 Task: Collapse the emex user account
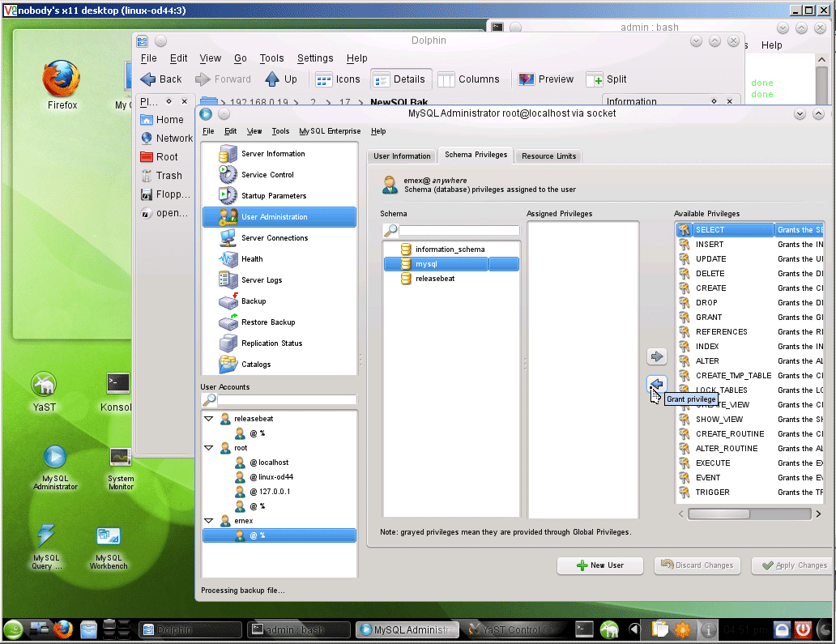click(x=209, y=521)
